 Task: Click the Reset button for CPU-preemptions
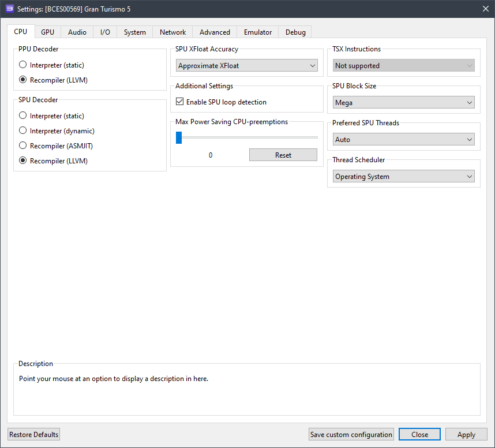click(283, 155)
